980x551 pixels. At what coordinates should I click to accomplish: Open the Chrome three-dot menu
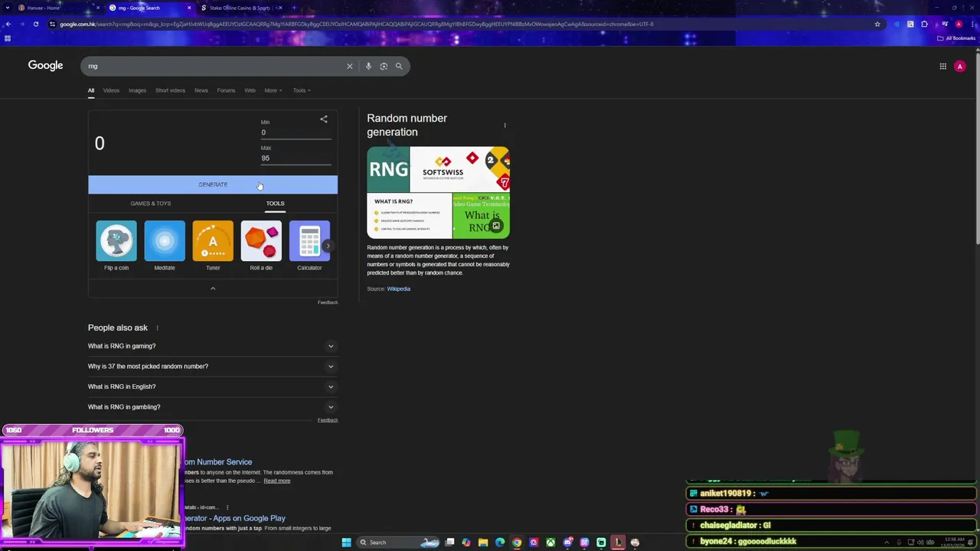[971, 24]
